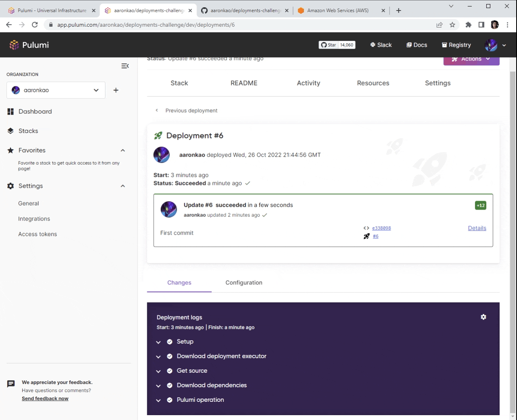Expand Download dependencies log step
The width and height of the screenshot is (517, 420).
coord(158,386)
